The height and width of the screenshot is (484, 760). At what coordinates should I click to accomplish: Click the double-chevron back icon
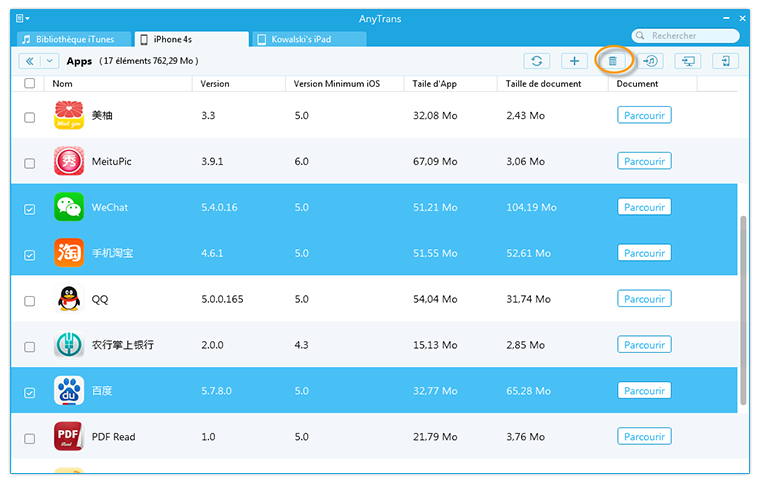30,61
